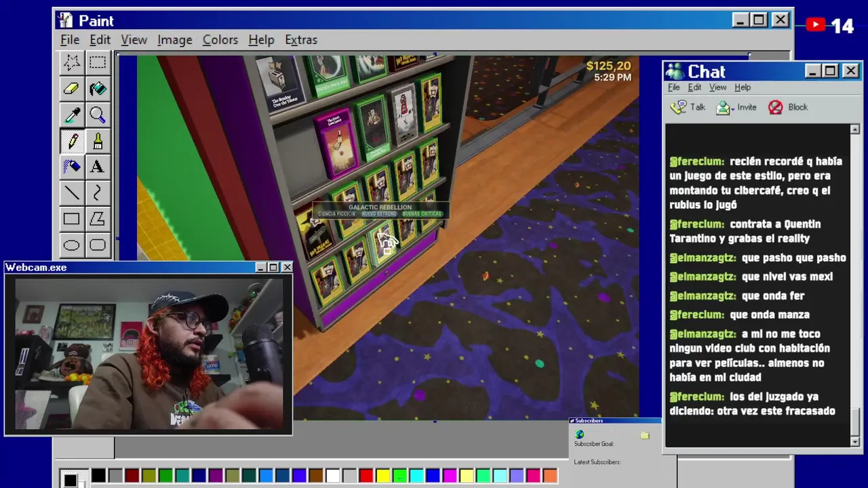Image resolution: width=868 pixels, height=488 pixels.
Task: Click the globe icon in Subscribers window
Action: click(579, 434)
